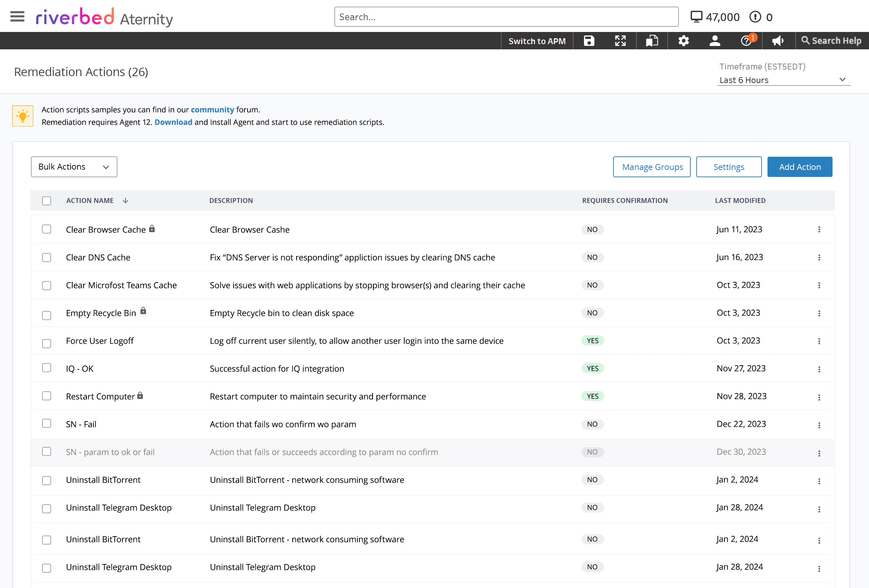Click the Force User Logoff action name
The image size is (869, 588).
[x=99, y=341]
